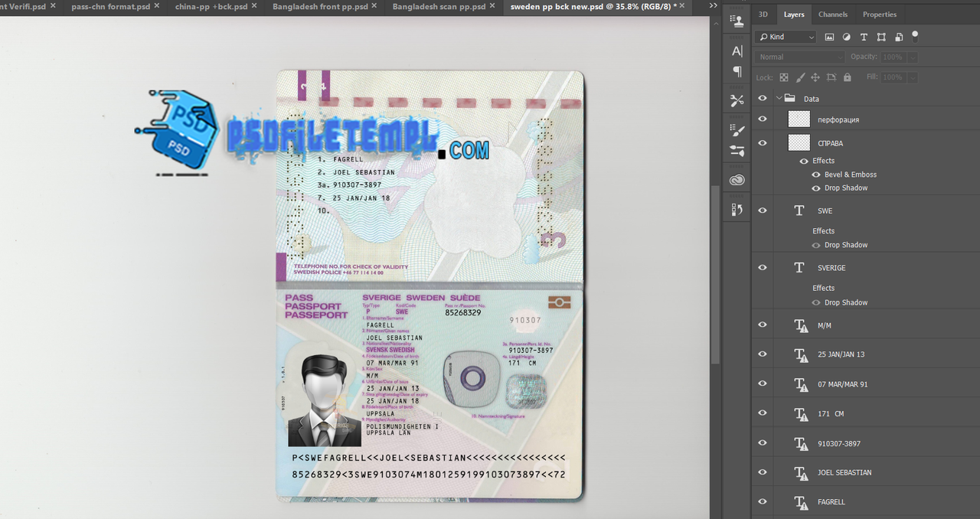Screen dimensions: 980x519
Task: Open the Paragraph panel icon
Action: coord(737,71)
